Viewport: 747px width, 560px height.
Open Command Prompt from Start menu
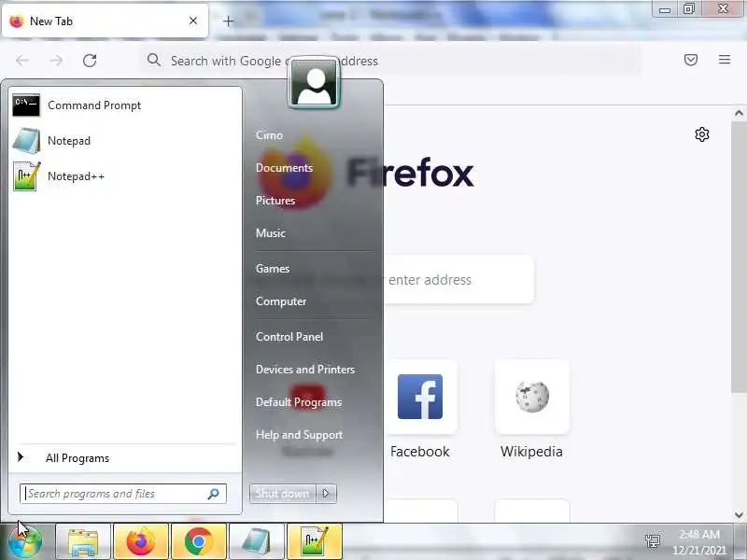pyautogui.click(x=125, y=105)
